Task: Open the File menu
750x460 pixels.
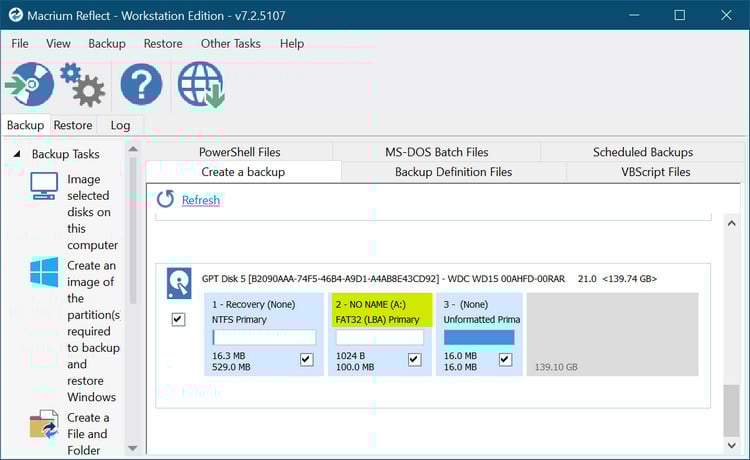Action: (x=20, y=44)
